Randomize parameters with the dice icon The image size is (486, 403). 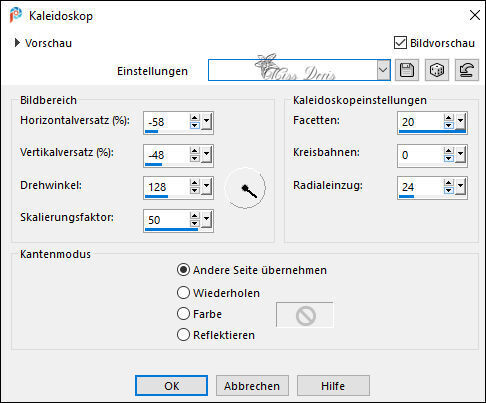437,70
